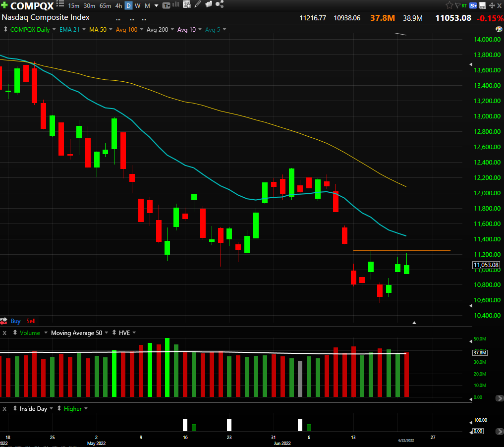Image resolution: width=504 pixels, height=447 pixels.
Task: Click the reorder arrows beside Inside Day
Action: (15, 408)
